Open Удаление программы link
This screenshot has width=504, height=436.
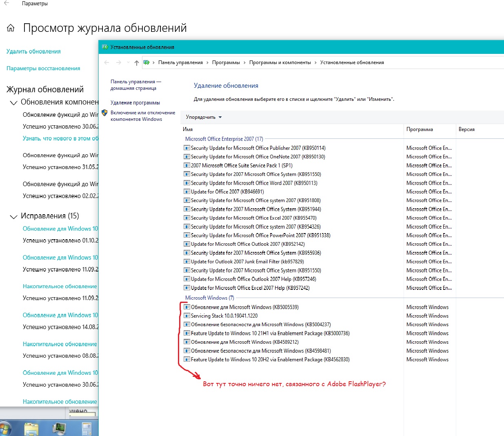click(x=135, y=103)
